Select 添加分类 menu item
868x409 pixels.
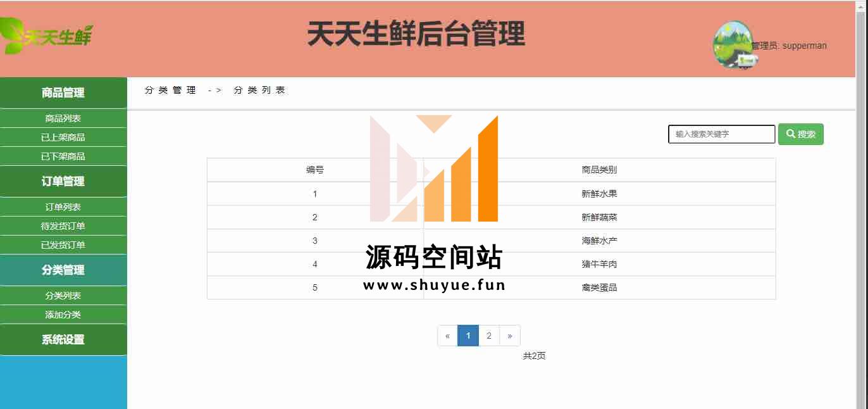(63, 315)
